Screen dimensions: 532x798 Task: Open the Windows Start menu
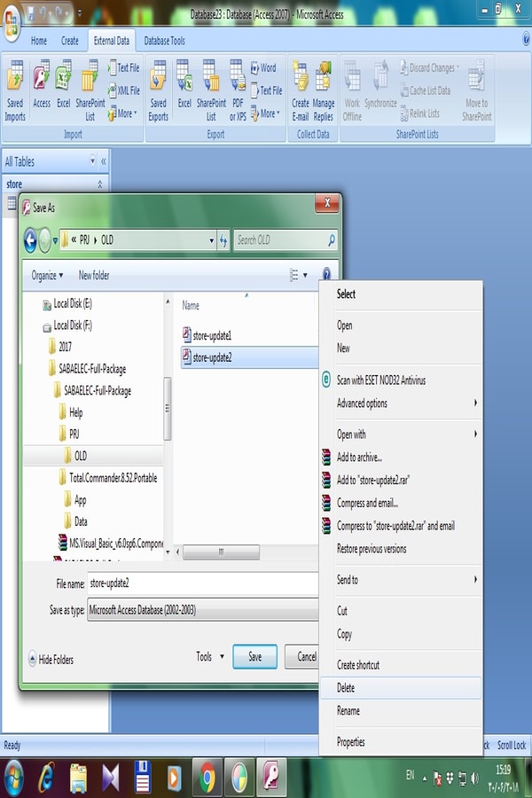tap(13, 777)
